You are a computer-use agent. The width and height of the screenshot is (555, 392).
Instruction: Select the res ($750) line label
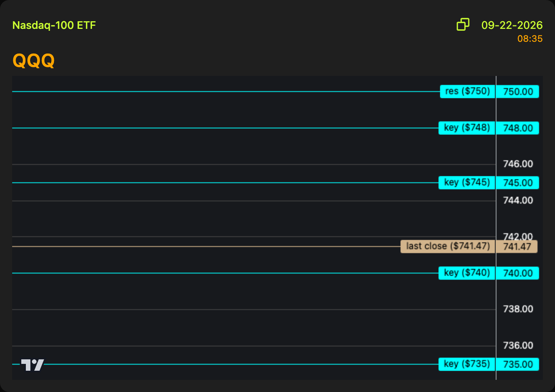coord(468,92)
